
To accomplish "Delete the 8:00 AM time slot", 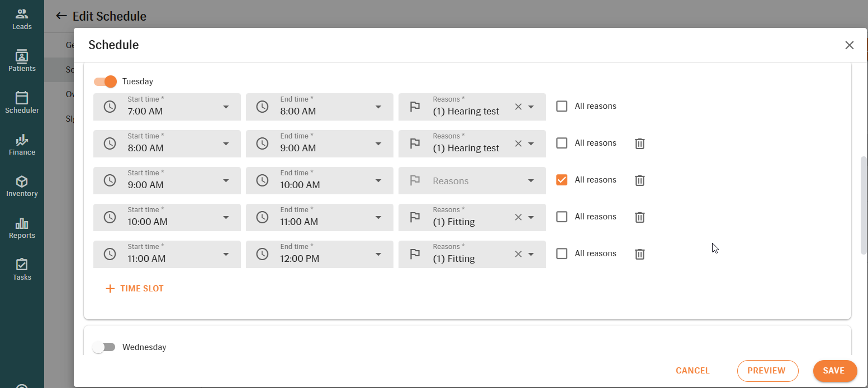I will [x=640, y=143].
